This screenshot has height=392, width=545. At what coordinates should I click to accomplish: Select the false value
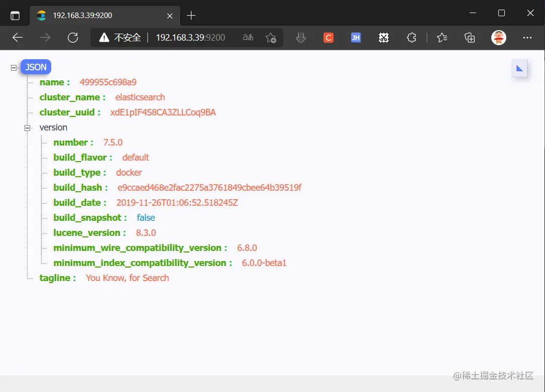[146, 218]
